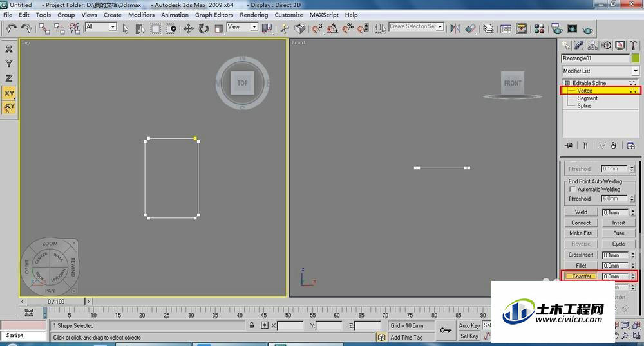Restrict to X axis constraint button
Image resolution: width=644 pixels, height=346 pixels.
(x=8, y=49)
